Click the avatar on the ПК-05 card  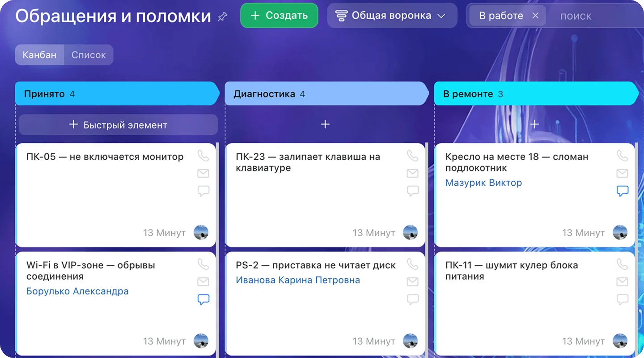click(x=201, y=233)
